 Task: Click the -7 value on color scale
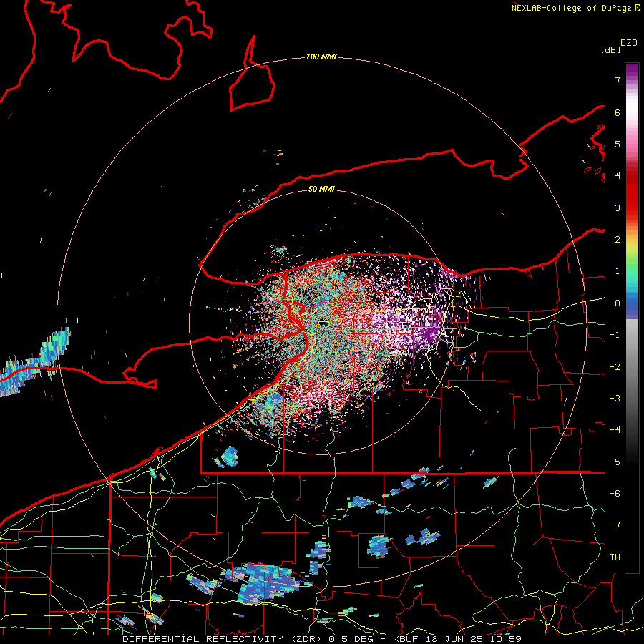point(615,525)
